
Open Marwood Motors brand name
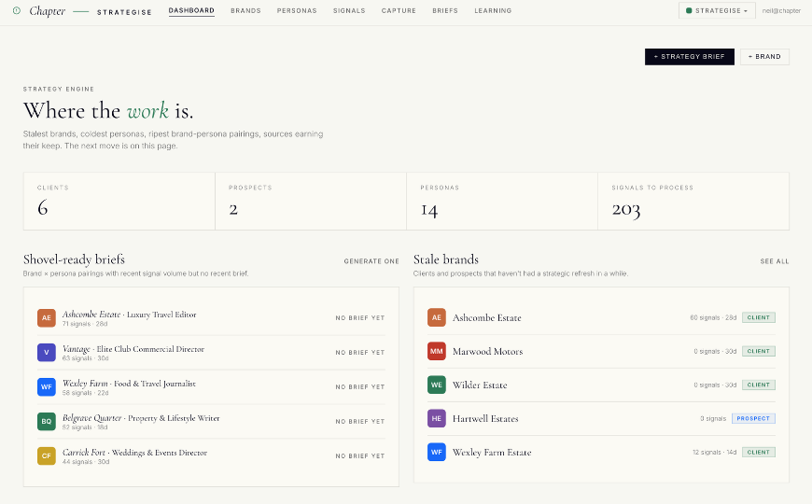click(488, 351)
